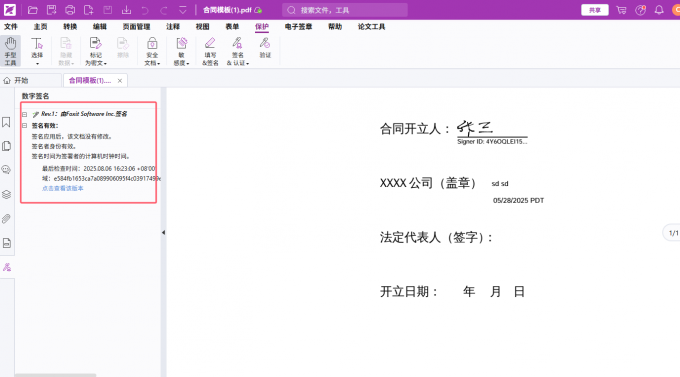Undo the last action
The height and width of the screenshot is (377, 680).
145,10
